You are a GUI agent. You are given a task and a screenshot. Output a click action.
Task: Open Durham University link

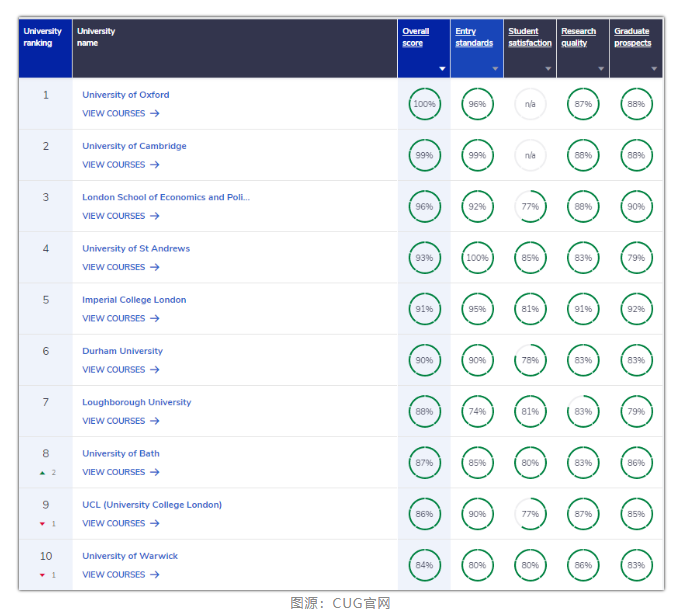point(123,351)
